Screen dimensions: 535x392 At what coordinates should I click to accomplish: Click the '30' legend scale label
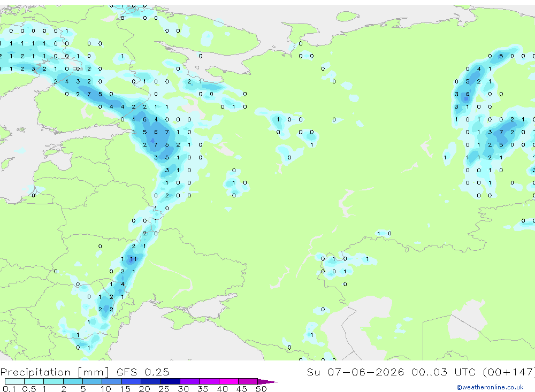183,389
